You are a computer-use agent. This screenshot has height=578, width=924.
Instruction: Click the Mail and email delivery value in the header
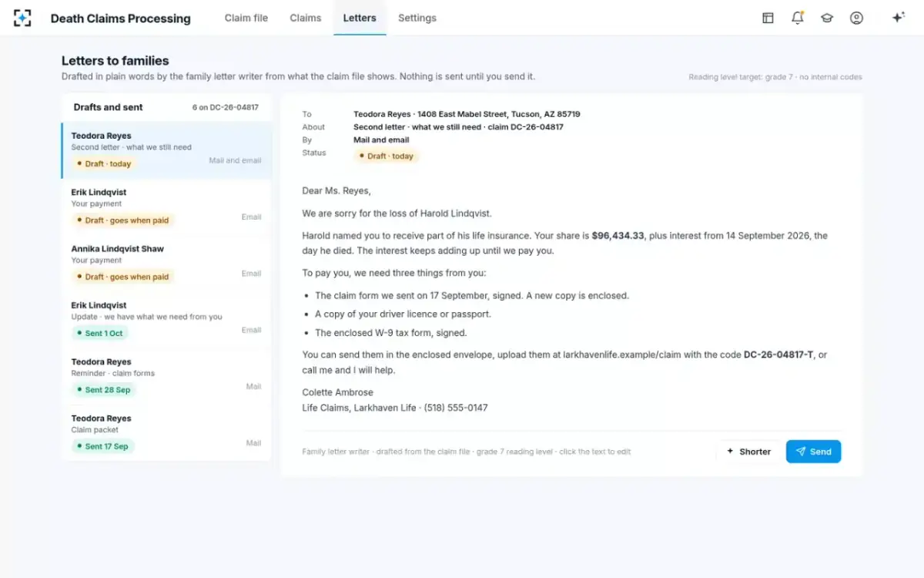[x=381, y=140]
